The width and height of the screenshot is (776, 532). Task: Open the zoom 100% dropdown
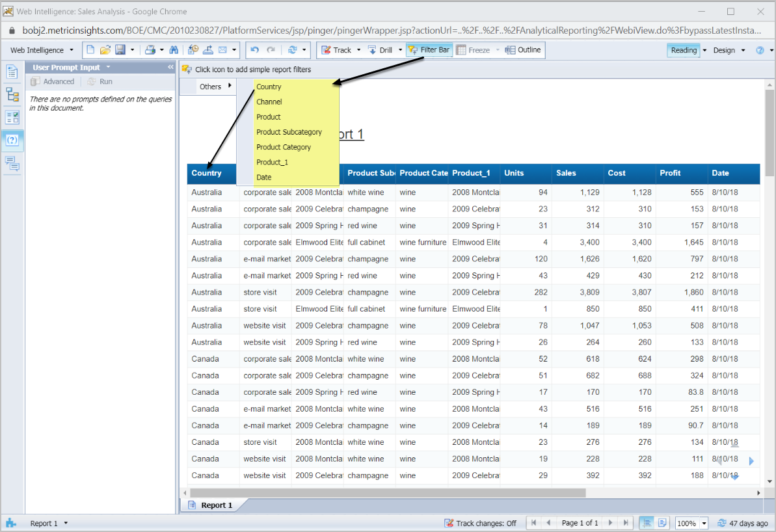[x=704, y=523]
